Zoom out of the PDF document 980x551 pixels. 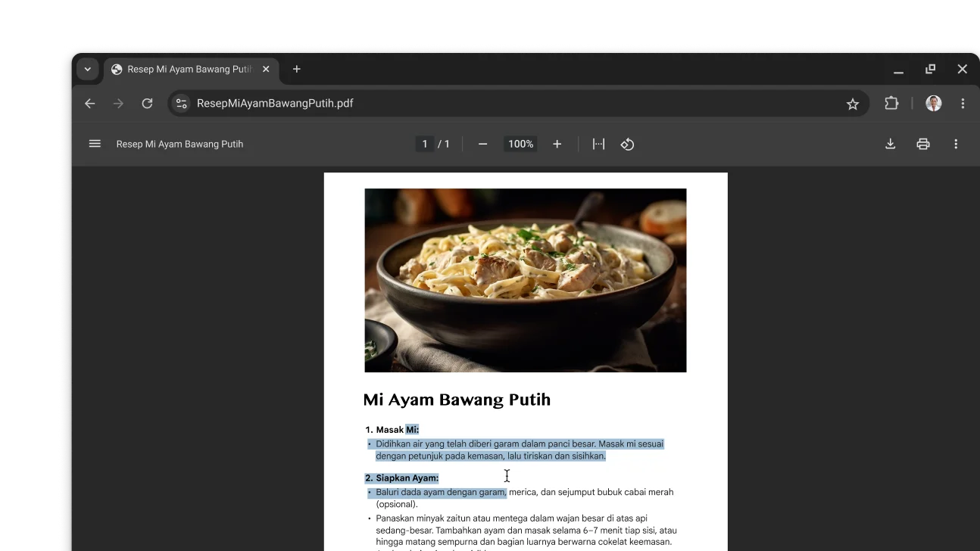pos(482,144)
